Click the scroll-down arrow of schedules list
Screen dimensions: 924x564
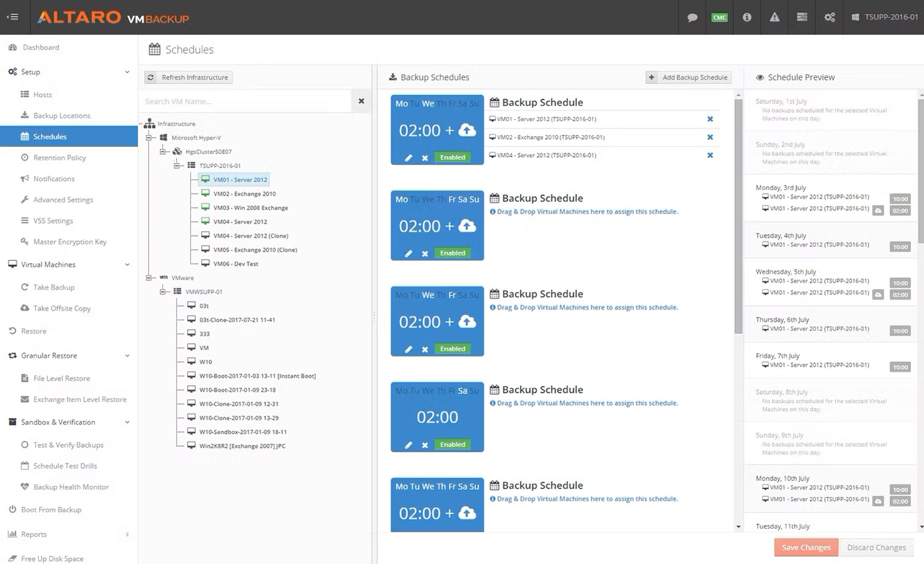coord(739,527)
